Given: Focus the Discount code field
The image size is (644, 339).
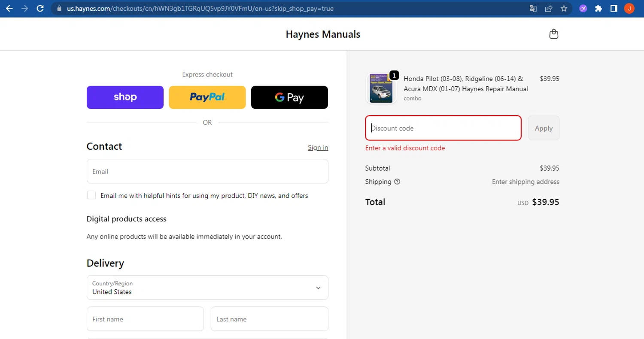Looking at the screenshot, I should 443,128.
